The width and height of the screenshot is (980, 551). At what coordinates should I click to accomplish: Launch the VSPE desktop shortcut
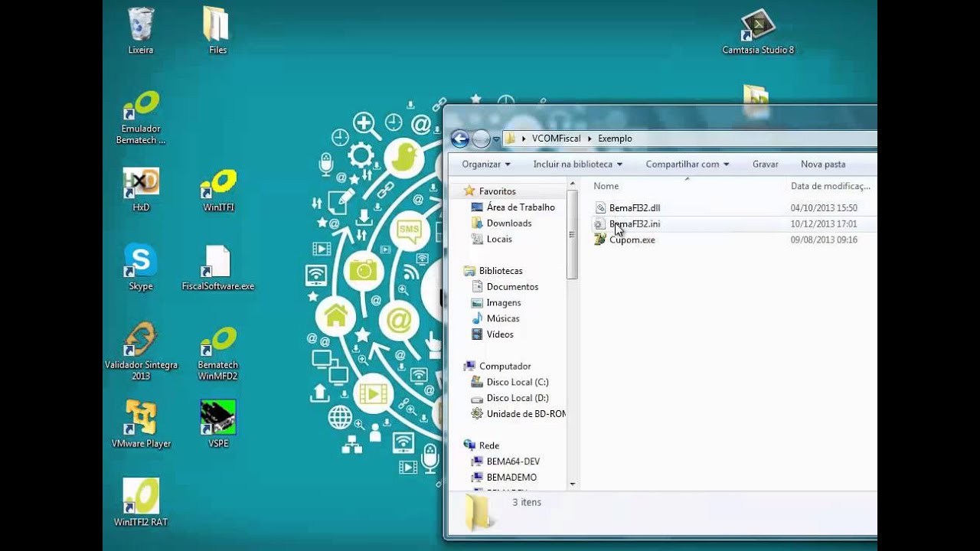218,424
